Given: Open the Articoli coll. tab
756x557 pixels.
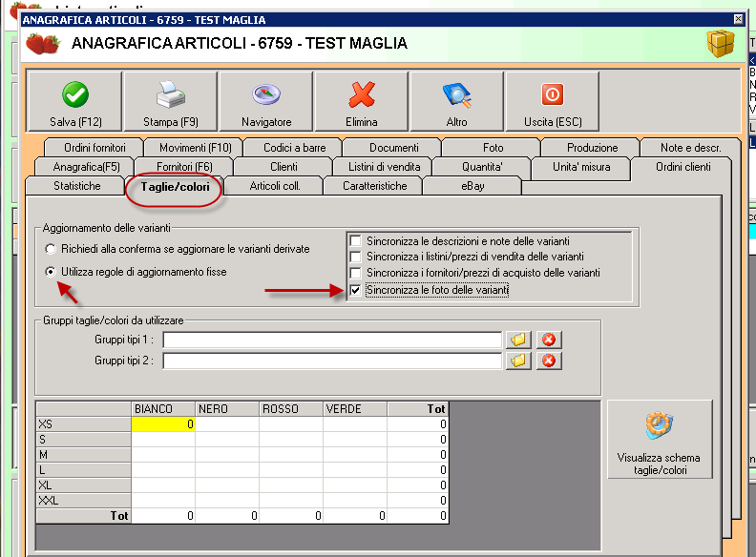Looking at the screenshot, I should pos(275,186).
